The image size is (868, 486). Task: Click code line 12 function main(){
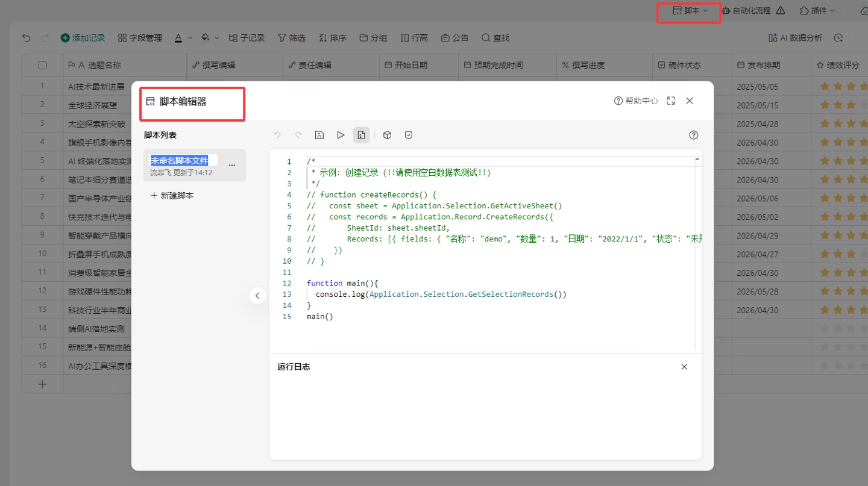point(342,283)
